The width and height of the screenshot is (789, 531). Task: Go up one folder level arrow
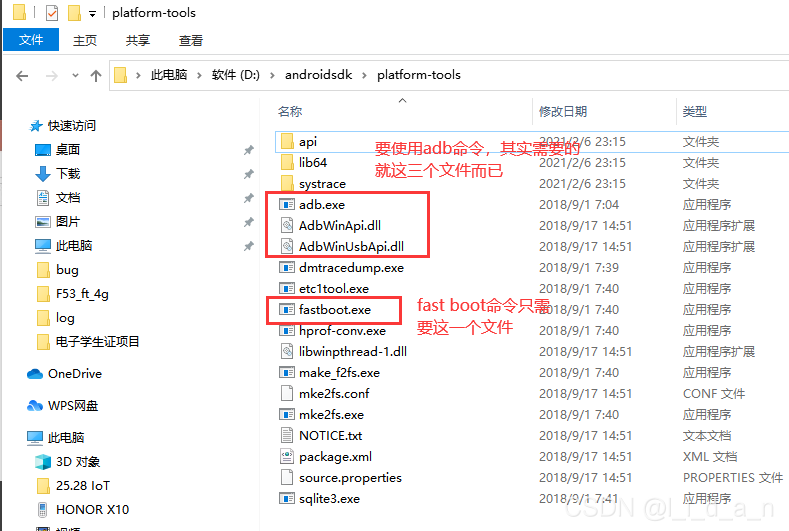pos(96,76)
